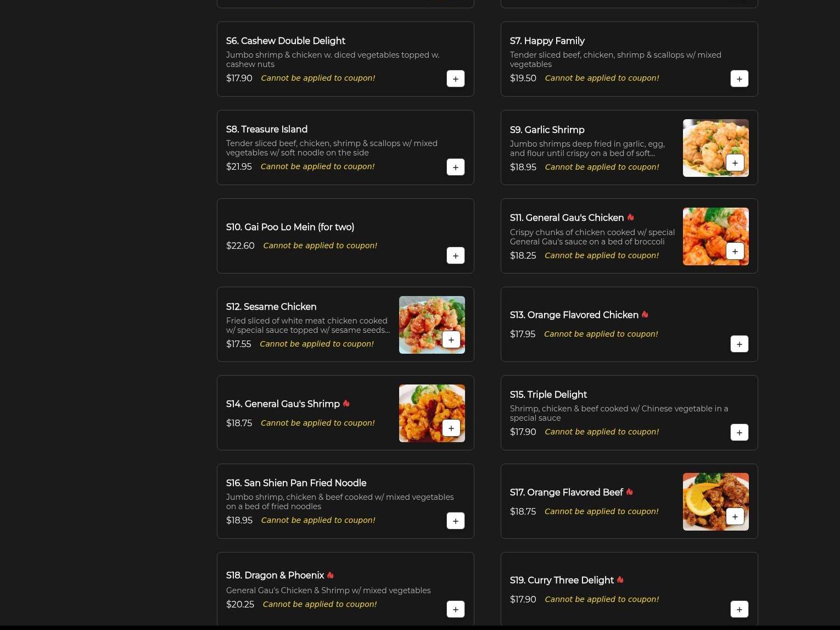Add S16. San Shien Pan Fried Noodle
This screenshot has width=840, height=630.
tap(456, 521)
